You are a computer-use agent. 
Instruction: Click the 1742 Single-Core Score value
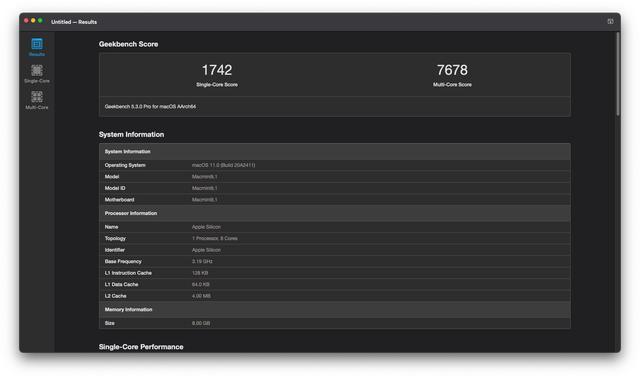217,70
